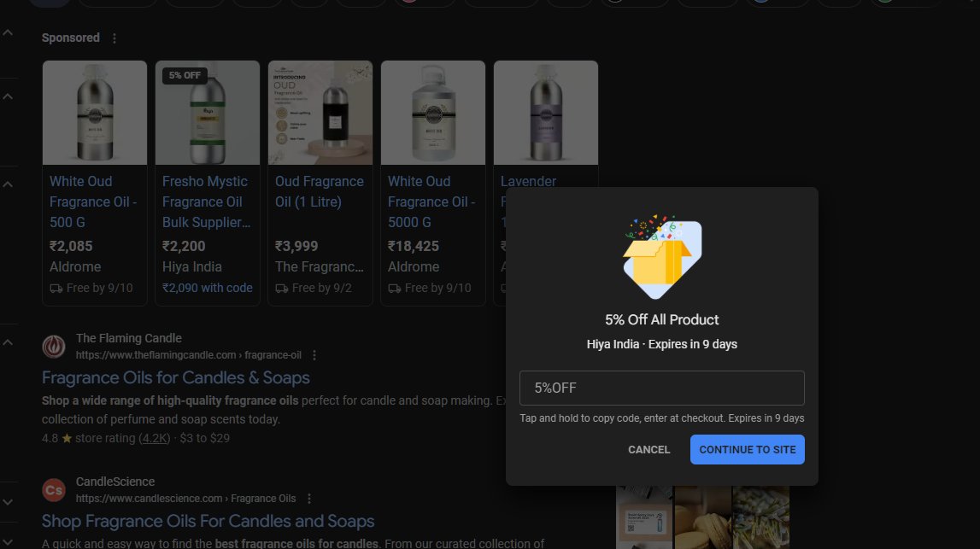This screenshot has height=549, width=980.
Task: Collapse sidebar chevron beside product titles
Action: coord(8,184)
